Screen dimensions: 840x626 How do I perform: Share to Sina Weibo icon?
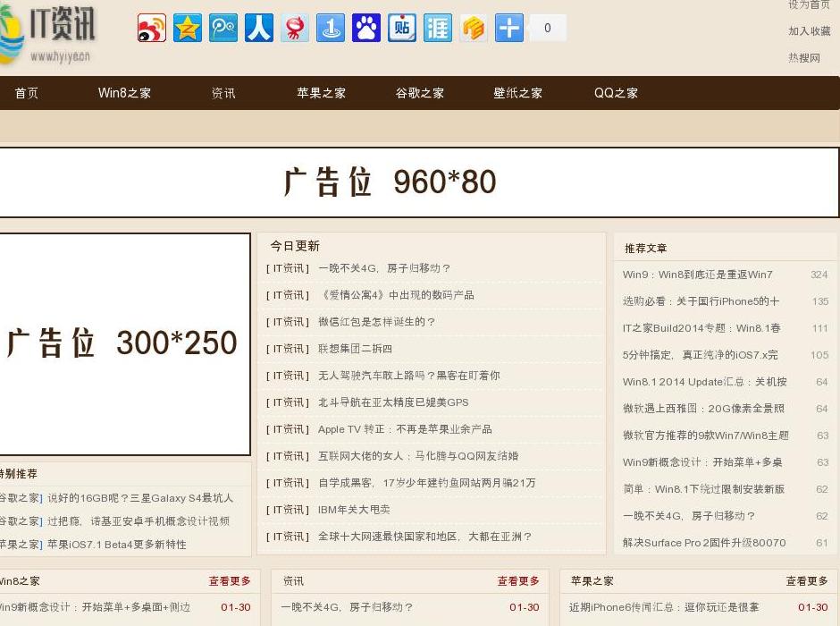152,28
